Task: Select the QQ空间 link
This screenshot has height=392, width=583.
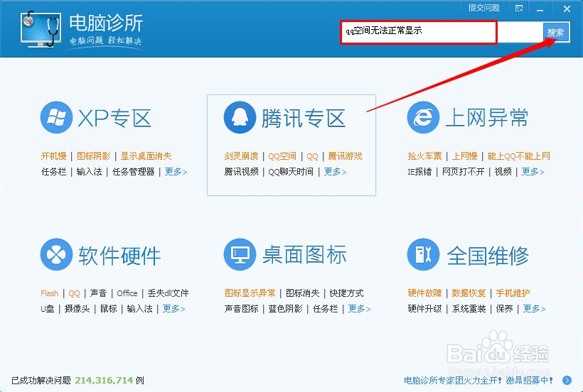Action: pos(282,156)
